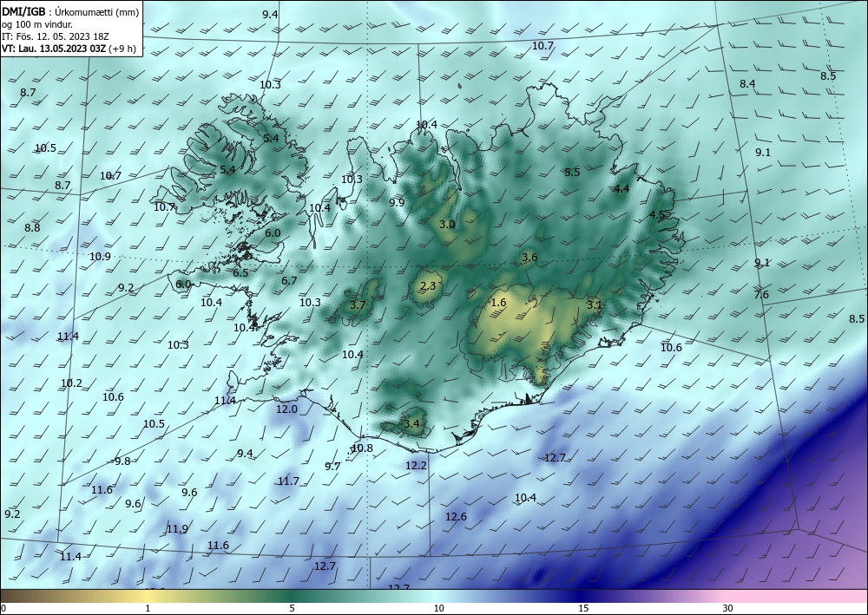Click the "og 100 m vindur." line

pyautogui.click(x=37, y=23)
